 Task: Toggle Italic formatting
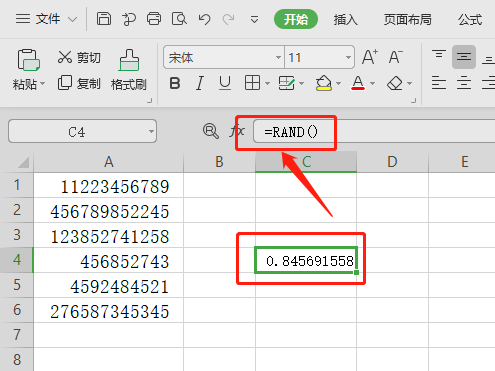point(200,83)
